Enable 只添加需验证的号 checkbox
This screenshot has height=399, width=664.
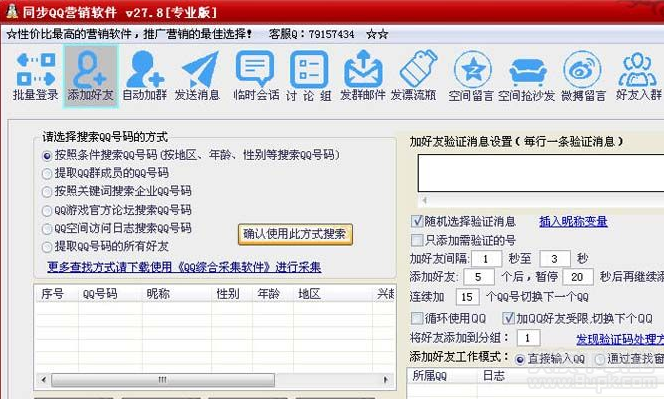417,240
